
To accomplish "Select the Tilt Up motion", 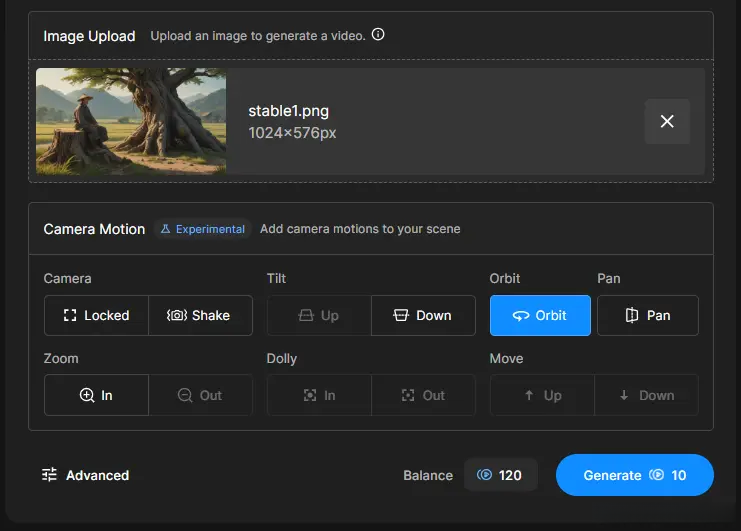I will 319,315.
